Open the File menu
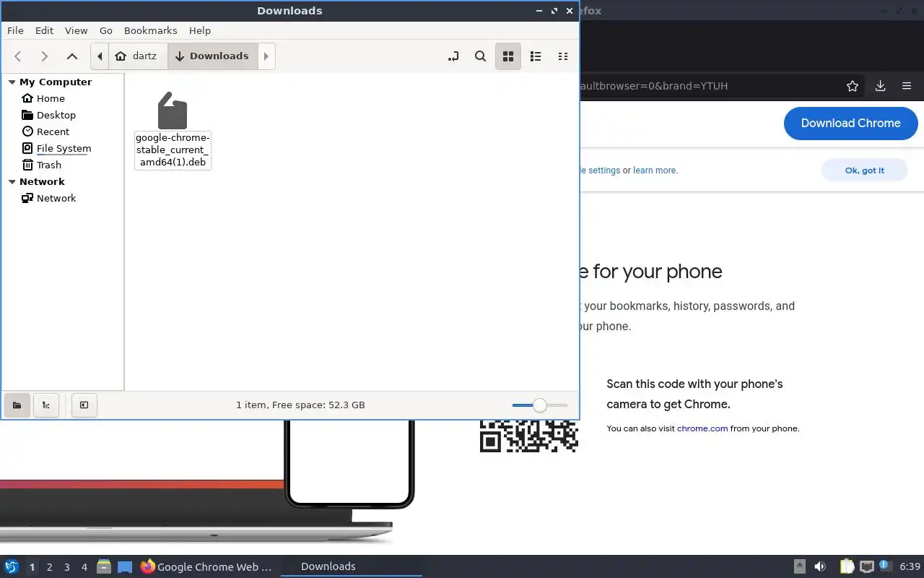This screenshot has width=924, height=578. [x=15, y=30]
